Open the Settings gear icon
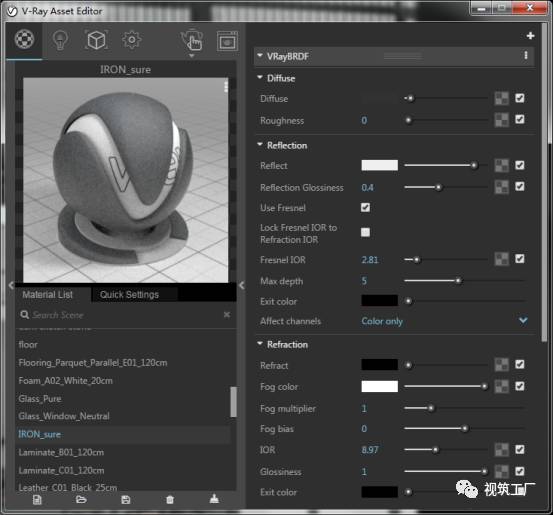 132,40
